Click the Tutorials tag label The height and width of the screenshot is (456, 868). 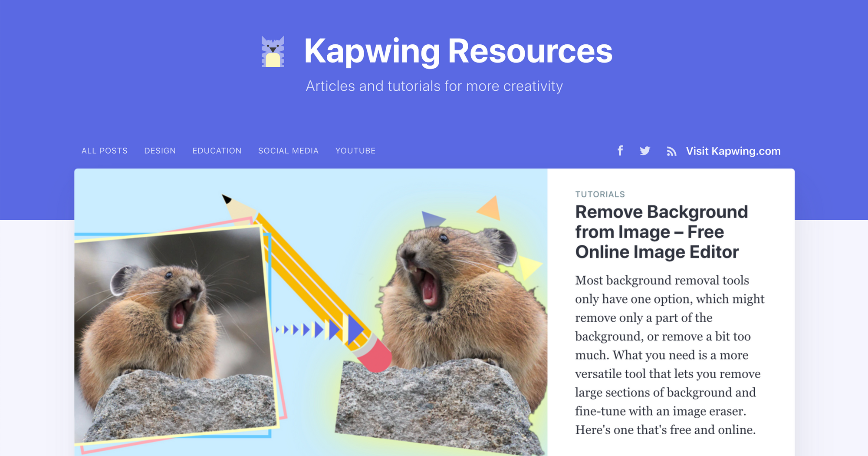click(600, 194)
